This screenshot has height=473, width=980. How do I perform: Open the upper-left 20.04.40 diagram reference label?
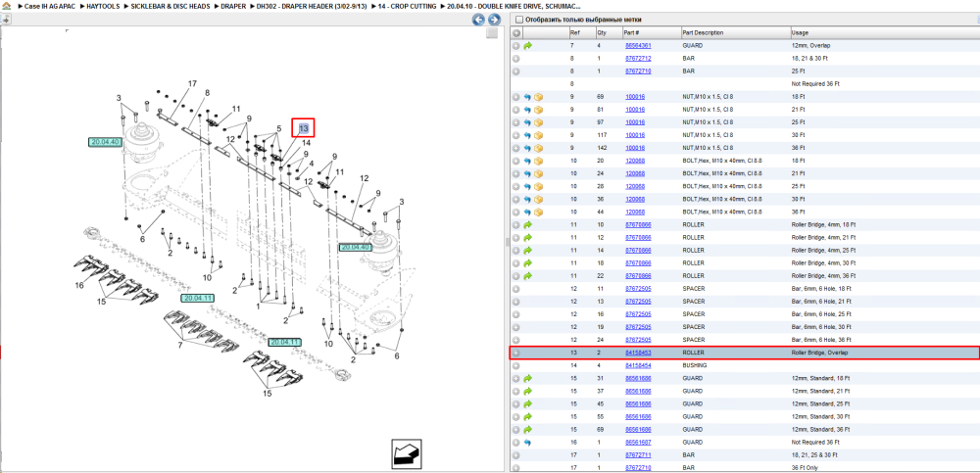[105, 142]
